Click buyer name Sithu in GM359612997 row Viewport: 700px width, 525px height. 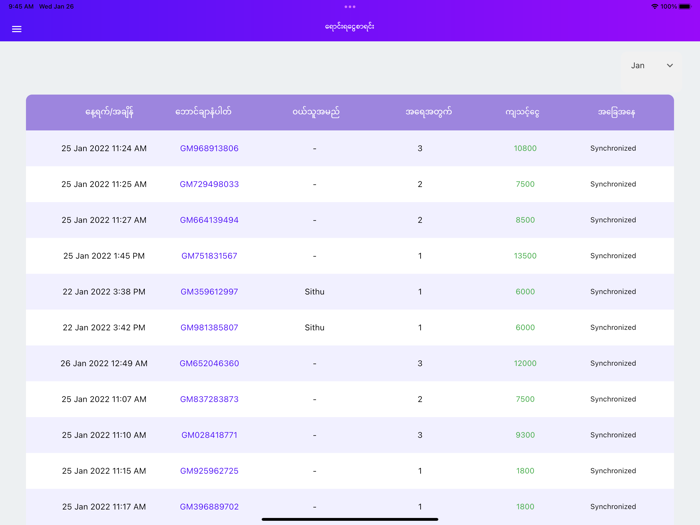(x=314, y=292)
